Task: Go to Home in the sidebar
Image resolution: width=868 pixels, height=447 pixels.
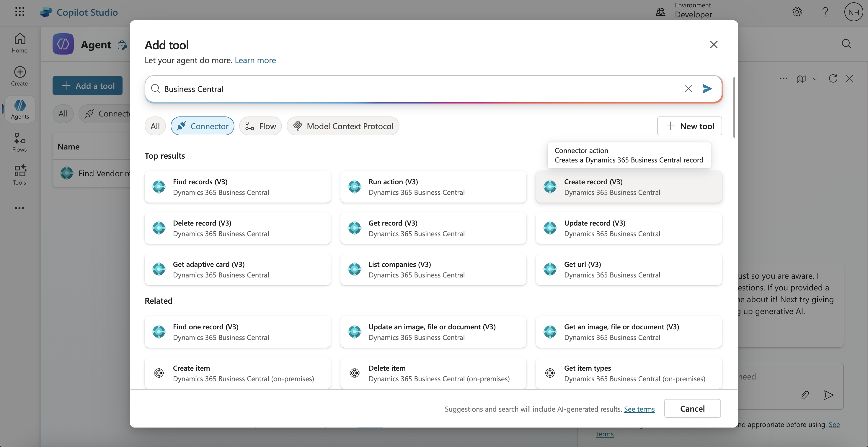Action: pyautogui.click(x=19, y=43)
